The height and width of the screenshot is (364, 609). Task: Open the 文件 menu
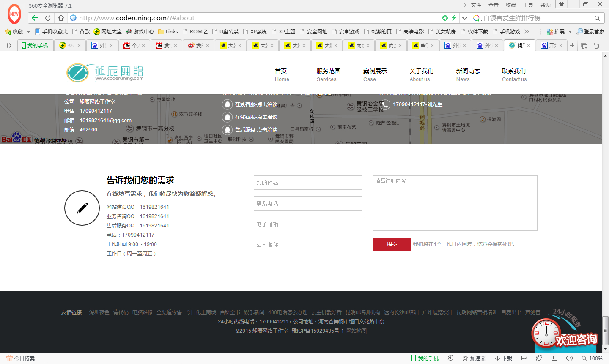[x=476, y=5]
